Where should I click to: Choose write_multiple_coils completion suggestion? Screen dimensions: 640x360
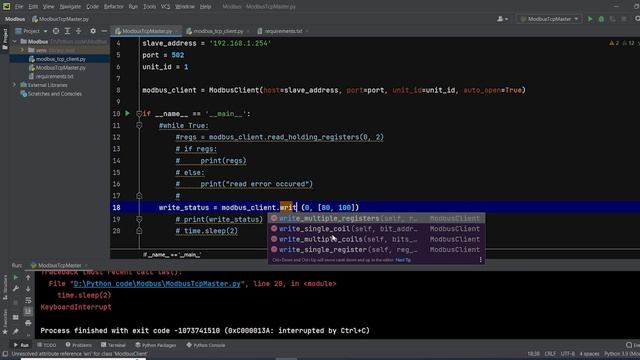376,239
